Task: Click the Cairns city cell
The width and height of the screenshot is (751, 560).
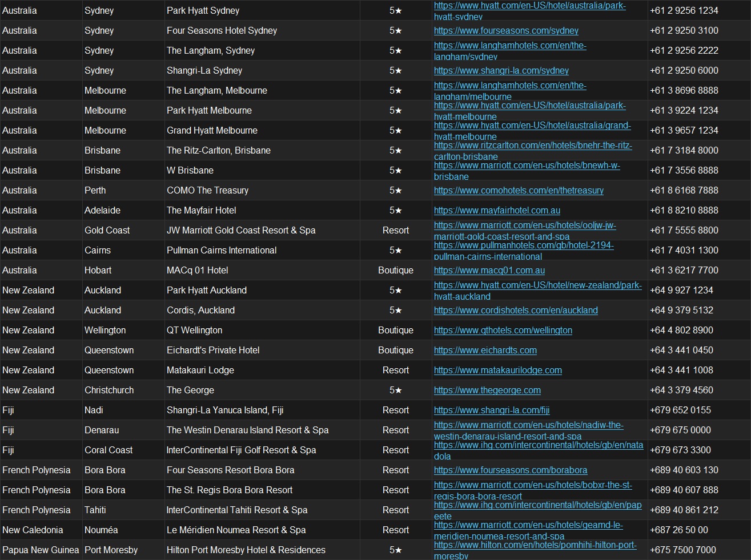Action: pyautogui.click(x=123, y=250)
